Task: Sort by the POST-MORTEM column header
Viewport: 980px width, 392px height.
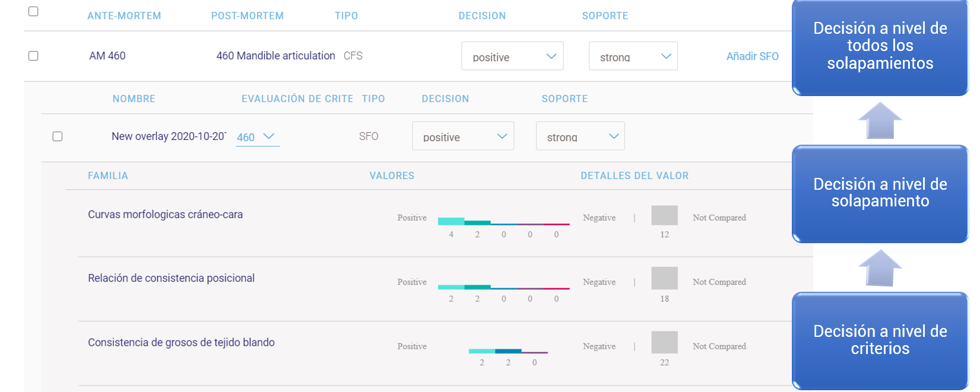Action: tap(247, 16)
